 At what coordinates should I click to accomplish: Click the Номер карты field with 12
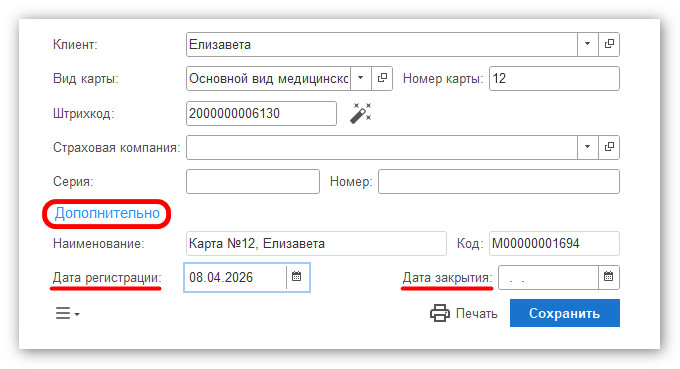tap(554, 78)
